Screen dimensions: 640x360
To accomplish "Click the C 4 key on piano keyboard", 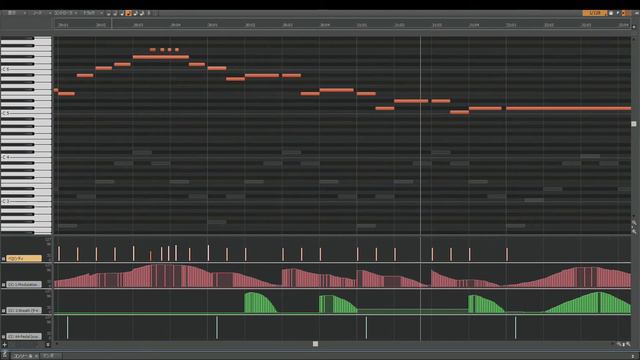I will (26, 157).
